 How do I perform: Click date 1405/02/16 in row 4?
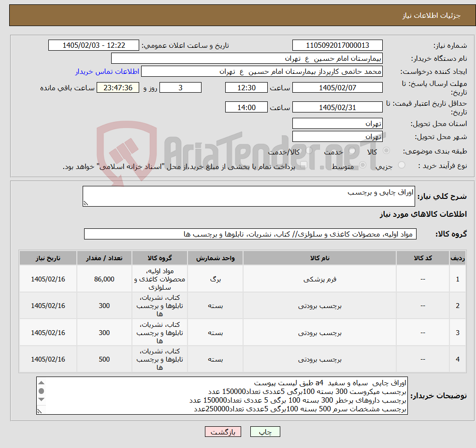tap(48, 360)
